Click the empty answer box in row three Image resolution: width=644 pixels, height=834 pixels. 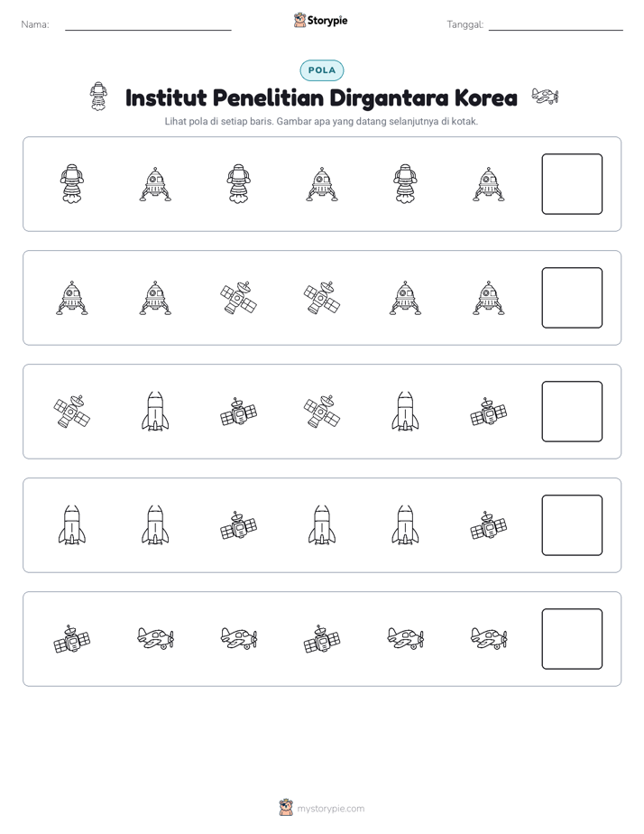572,412
